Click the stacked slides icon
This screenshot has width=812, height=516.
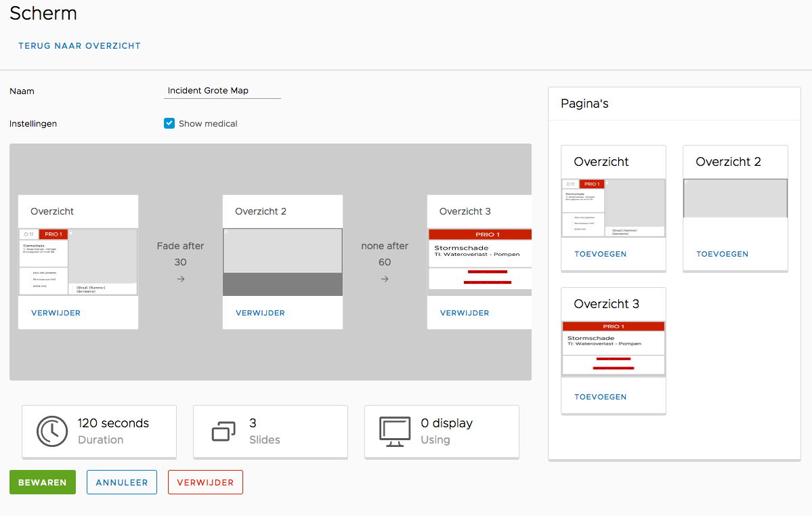tap(223, 431)
